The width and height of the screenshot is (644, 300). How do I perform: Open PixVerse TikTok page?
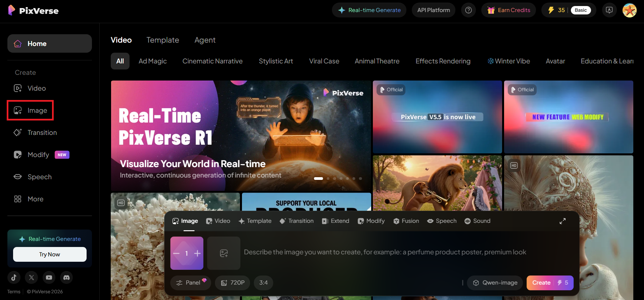(14, 278)
